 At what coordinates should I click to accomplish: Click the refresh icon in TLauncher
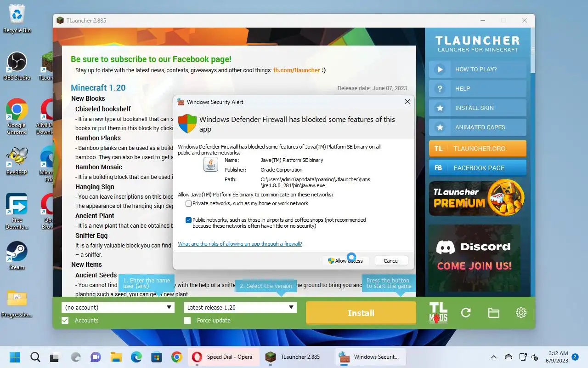click(466, 313)
